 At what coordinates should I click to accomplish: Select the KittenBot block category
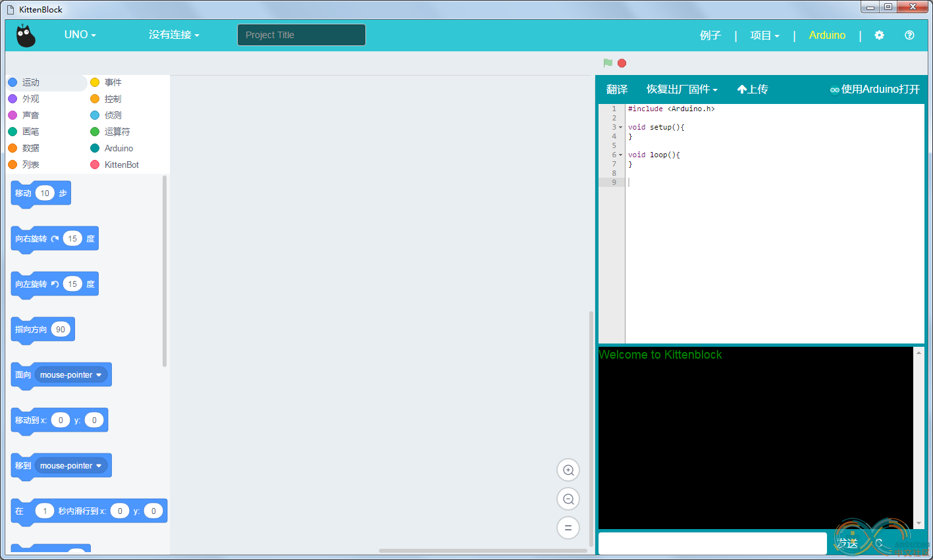(x=128, y=165)
